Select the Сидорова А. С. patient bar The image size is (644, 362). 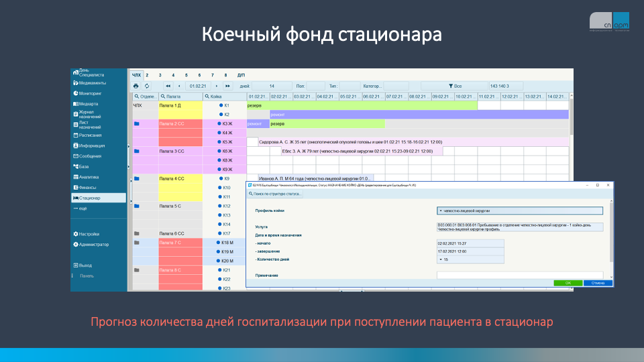[x=414, y=142]
